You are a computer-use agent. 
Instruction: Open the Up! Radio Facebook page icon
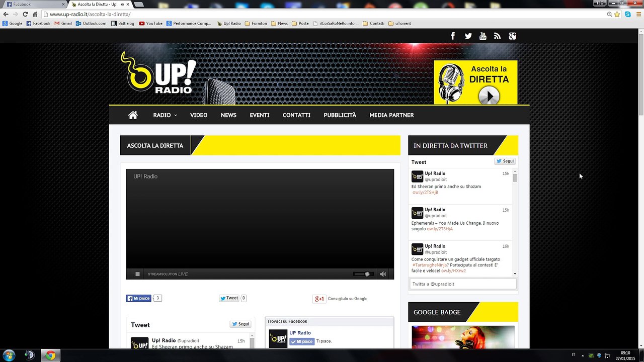[453, 36]
